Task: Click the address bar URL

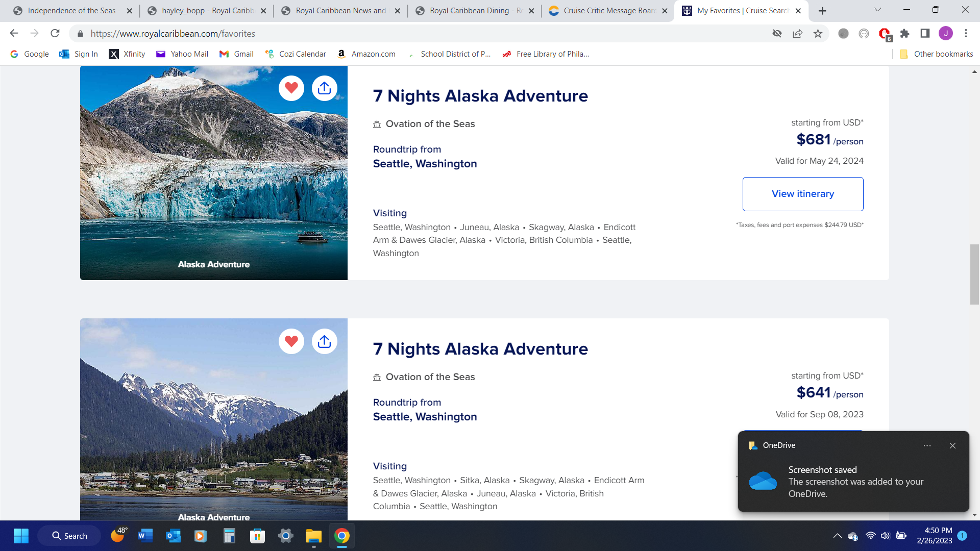Action: point(173,34)
